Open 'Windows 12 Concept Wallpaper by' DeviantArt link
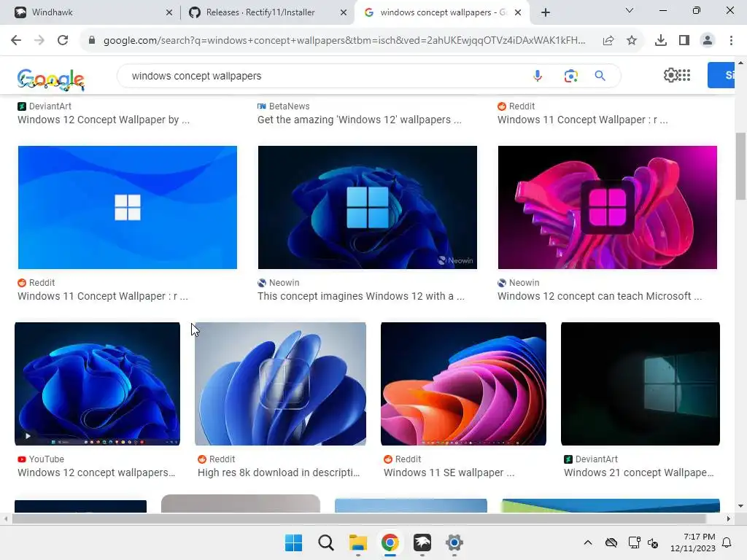Viewport: 747px width, 560px height. click(104, 120)
